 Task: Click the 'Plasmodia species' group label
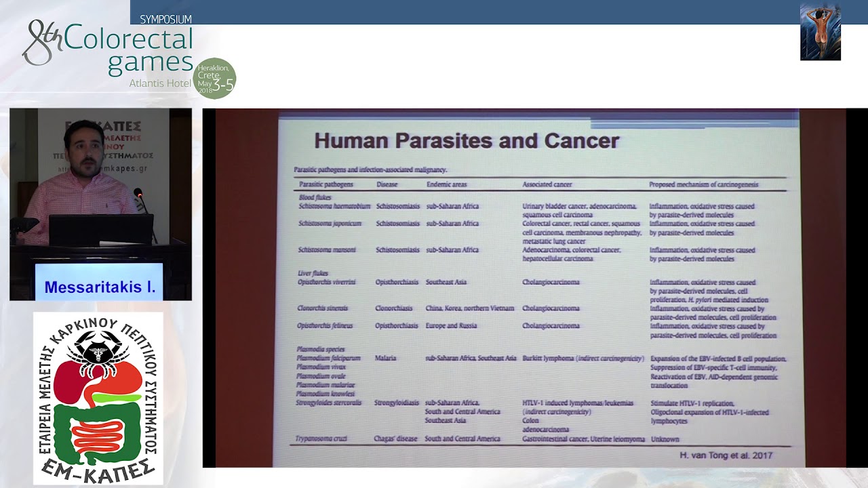click(x=321, y=350)
